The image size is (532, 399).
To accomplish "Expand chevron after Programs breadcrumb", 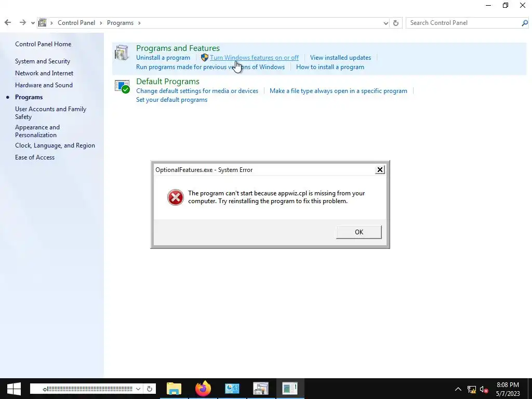I will tap(139, 23).
